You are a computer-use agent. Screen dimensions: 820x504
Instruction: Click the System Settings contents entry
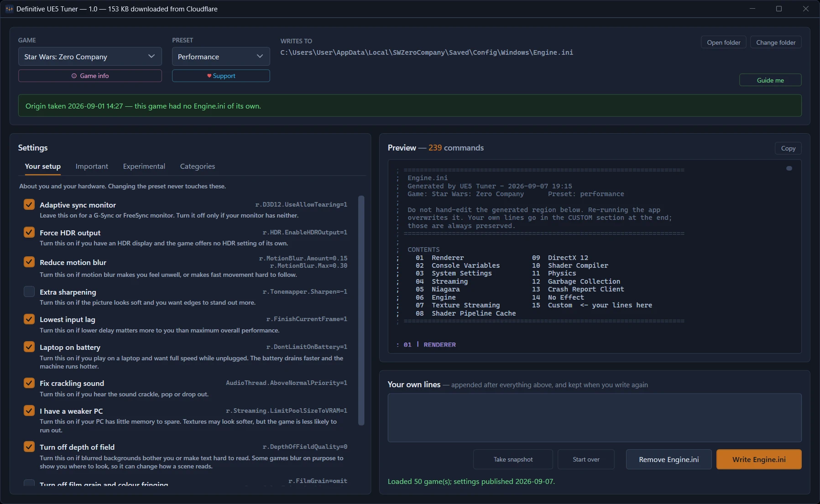point(461,273)
